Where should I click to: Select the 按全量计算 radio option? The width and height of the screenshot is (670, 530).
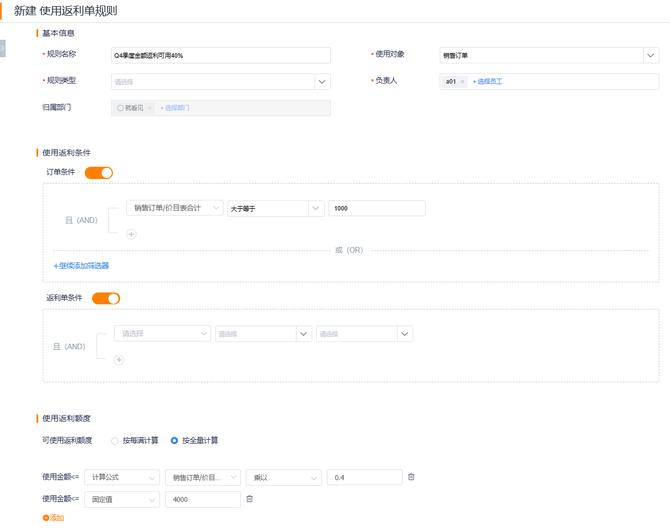[174, 440]
